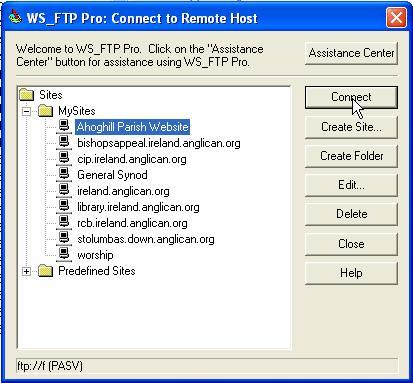Choose the General Synod site
413x383 pixels.
pyautogui.click(x=112, y=175)
